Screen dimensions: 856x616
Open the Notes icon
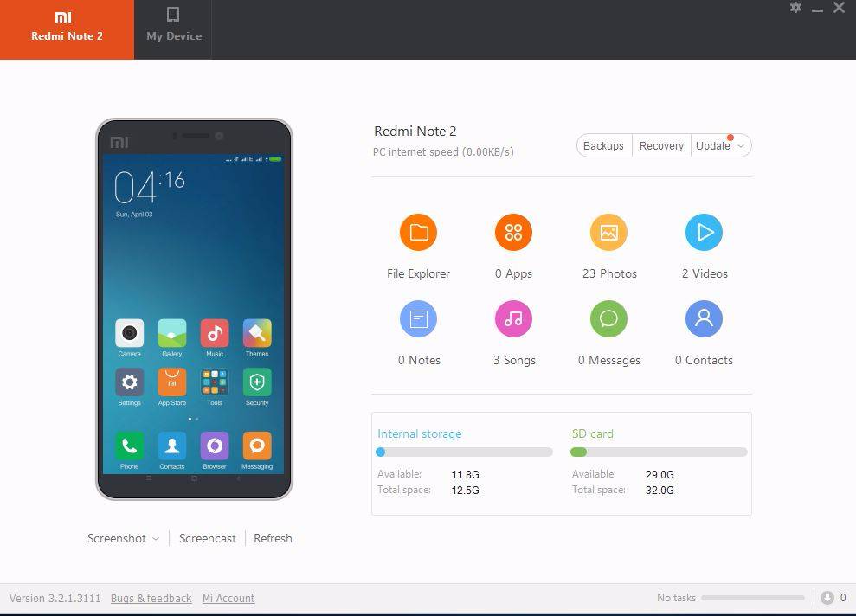[418, 318]
